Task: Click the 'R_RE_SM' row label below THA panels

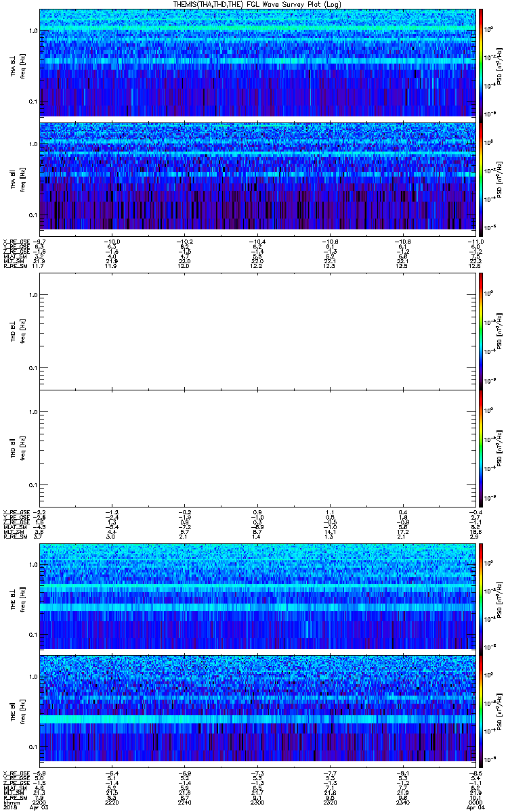Action: [14, 266]
